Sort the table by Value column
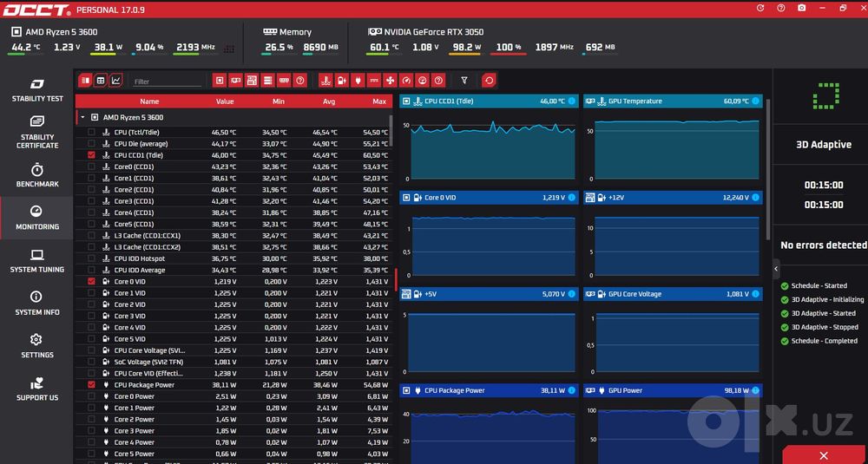Screen dimensions: 868x464 tap(225, 101)
